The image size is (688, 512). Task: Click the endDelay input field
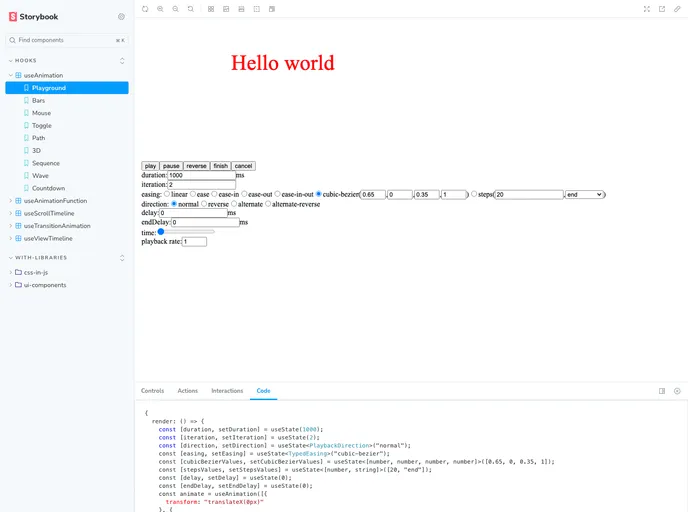pyautogui.click(x=205, y=222)
